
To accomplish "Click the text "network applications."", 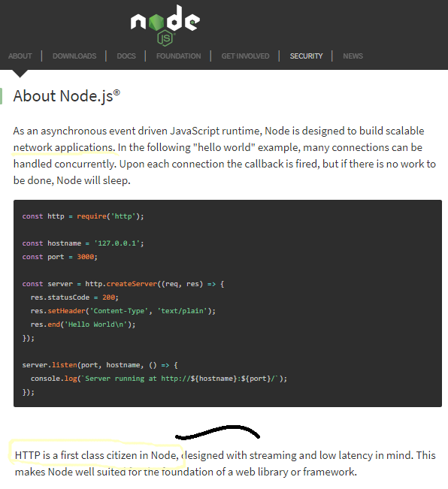I will pos(64,147).
